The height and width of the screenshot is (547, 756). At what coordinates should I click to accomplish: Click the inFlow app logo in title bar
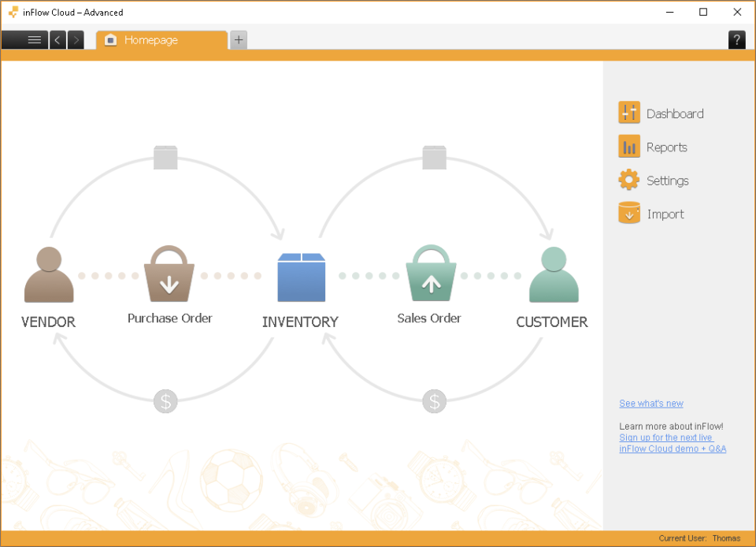(x=13, y=12)
